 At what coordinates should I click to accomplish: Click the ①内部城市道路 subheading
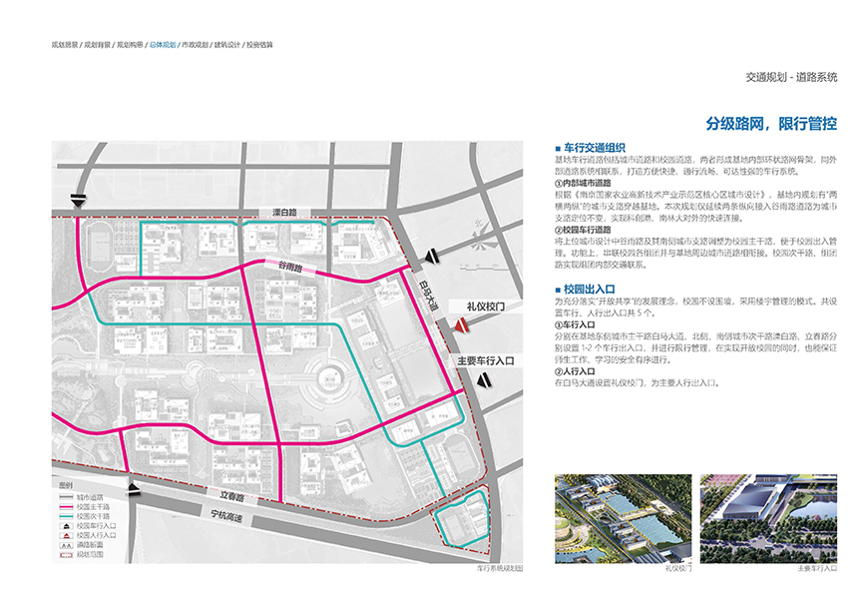pos(583,183)
